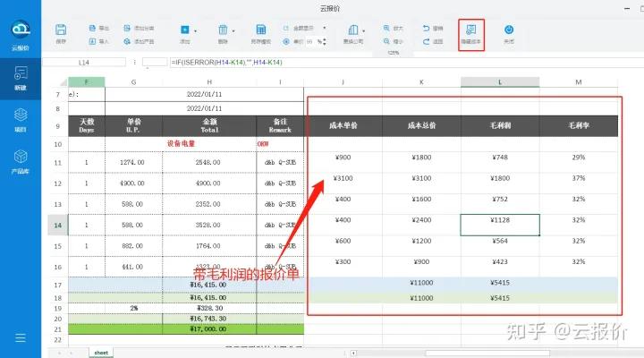Click the margin cell showing 29%
Screen dimensions: 644x358
coord(579,162)
